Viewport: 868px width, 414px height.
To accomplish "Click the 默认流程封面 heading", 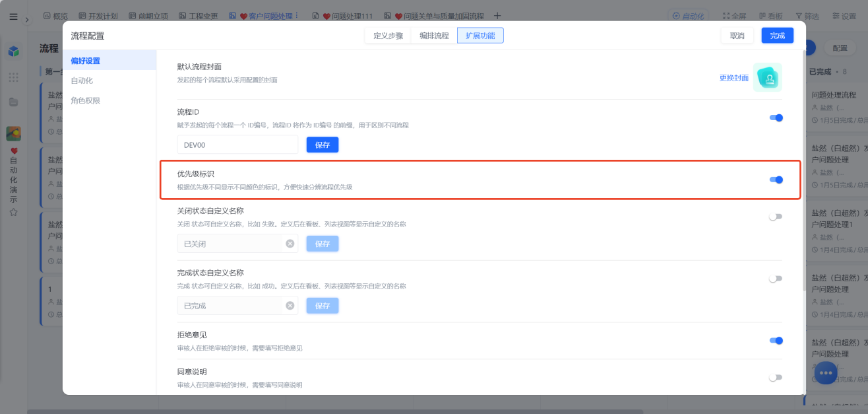I will (x=199, y=67).
